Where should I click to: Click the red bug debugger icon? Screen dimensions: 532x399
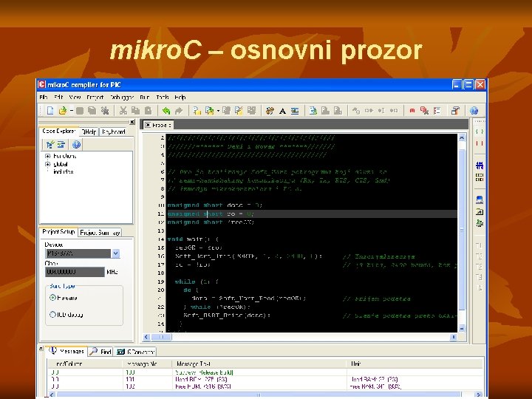pos(412,111)
